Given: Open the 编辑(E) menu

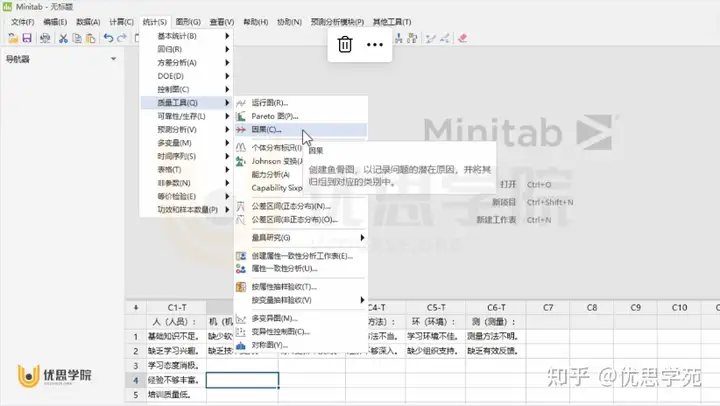Looking at the screenshot, I should (x=55, y=22).
